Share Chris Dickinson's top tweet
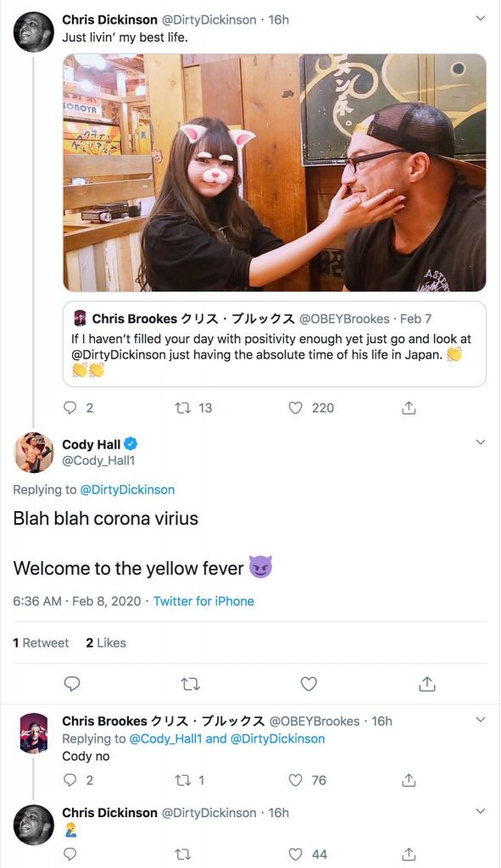The width and height of the screenshot is (501, 868). [409, 408]
